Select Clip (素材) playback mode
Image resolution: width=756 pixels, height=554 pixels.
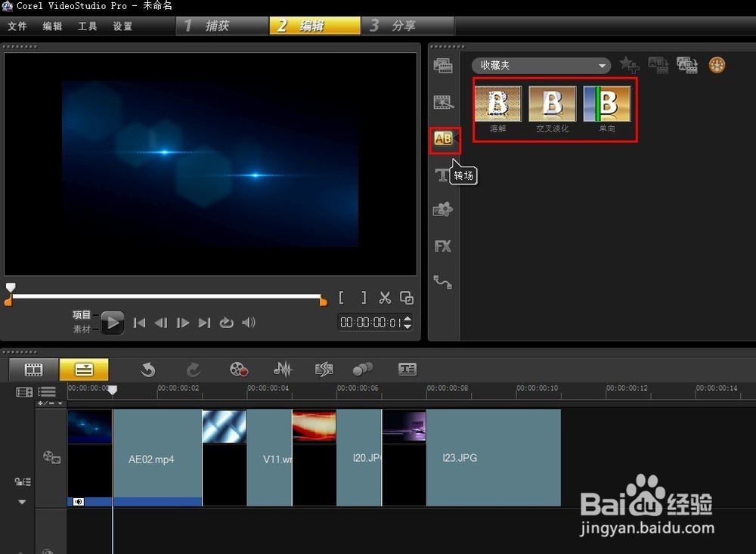(x=82, y=329)
